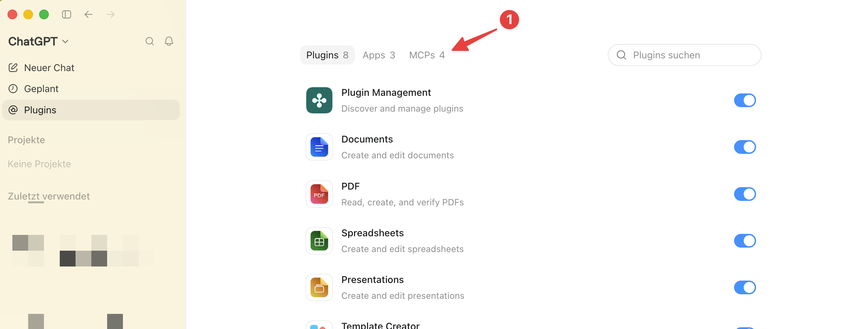
Task: Disable the Plugin Management toggle
Action: (745, 100)
